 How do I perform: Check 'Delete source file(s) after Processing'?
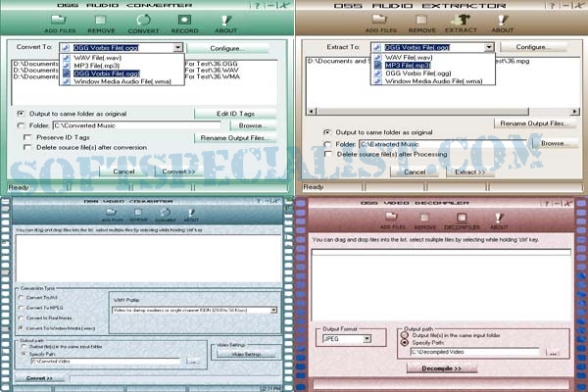pos(328,154)
